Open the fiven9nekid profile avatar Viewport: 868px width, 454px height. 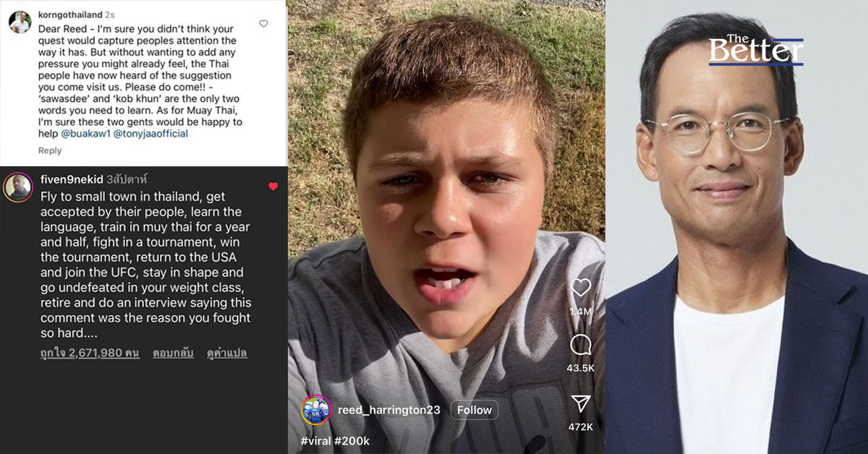click(18, 187)
